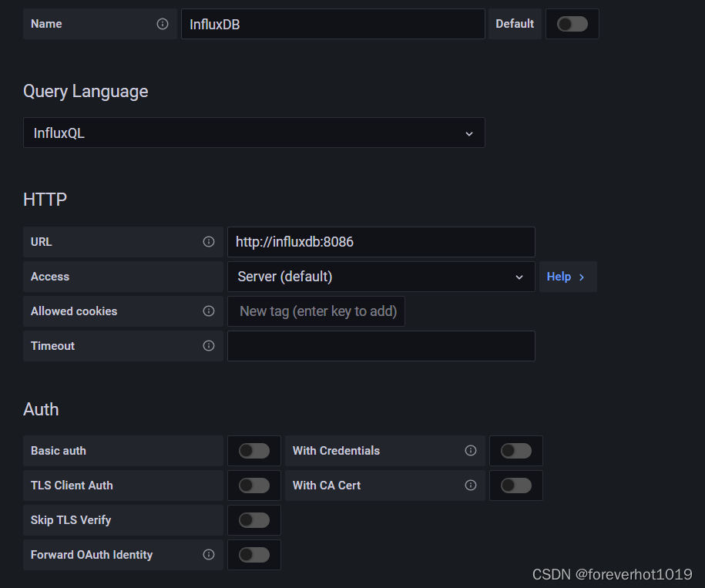Image resolution: width=705 pixels, height=588 pixels.
Task: Click the With Credentials info tooltip
Action: click(x=471, y=451)
